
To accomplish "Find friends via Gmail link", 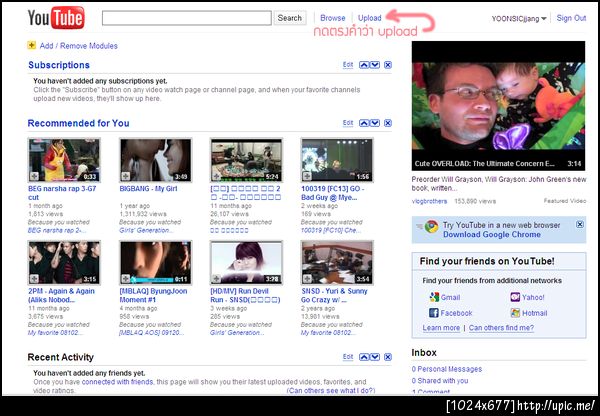I will pos(450,297).
